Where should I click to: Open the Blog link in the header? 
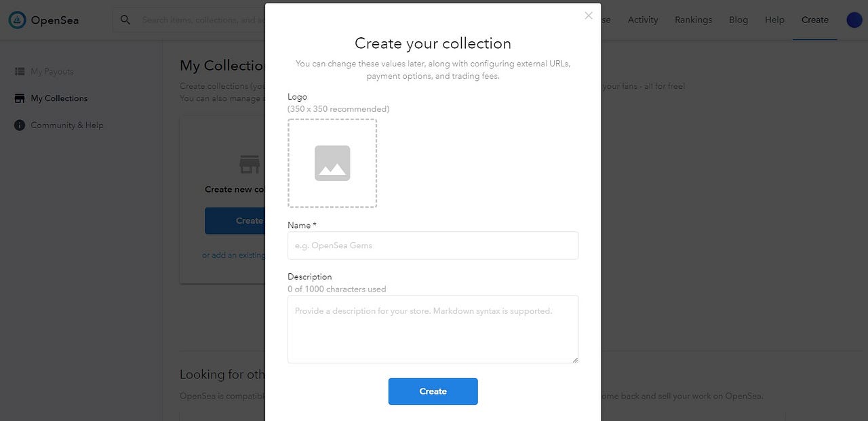[x=738, y=20]
